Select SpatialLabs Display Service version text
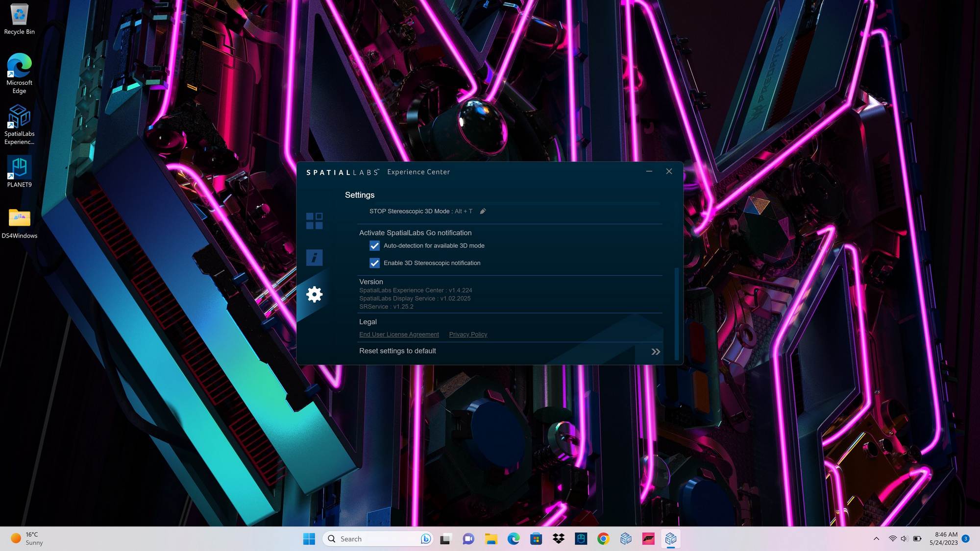The image size is (980, 551). [x=415, y=298]
